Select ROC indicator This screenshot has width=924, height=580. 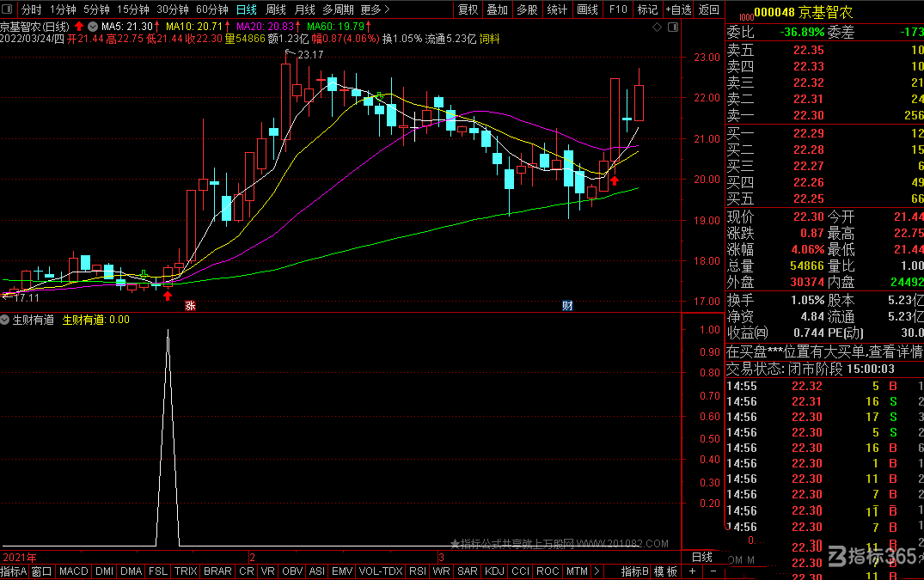click(548, 571)
